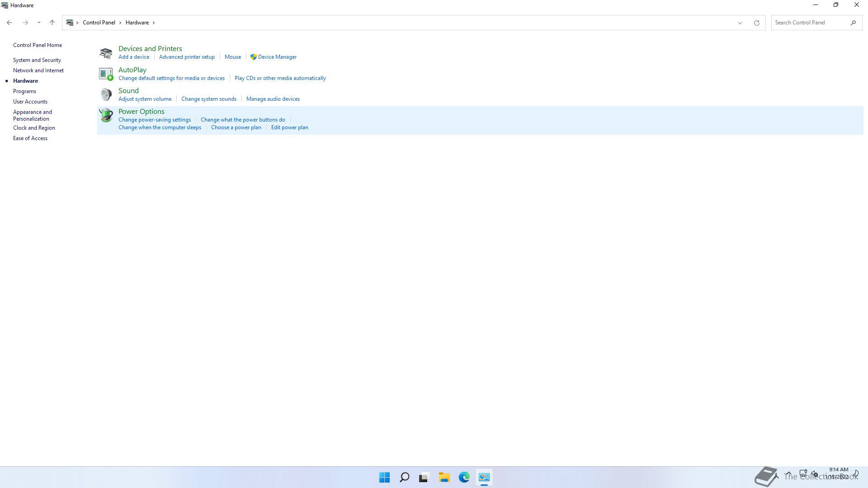Click the Power Options battery icon
This screenshot has height=488, width=868.
[x=106, y=115]
